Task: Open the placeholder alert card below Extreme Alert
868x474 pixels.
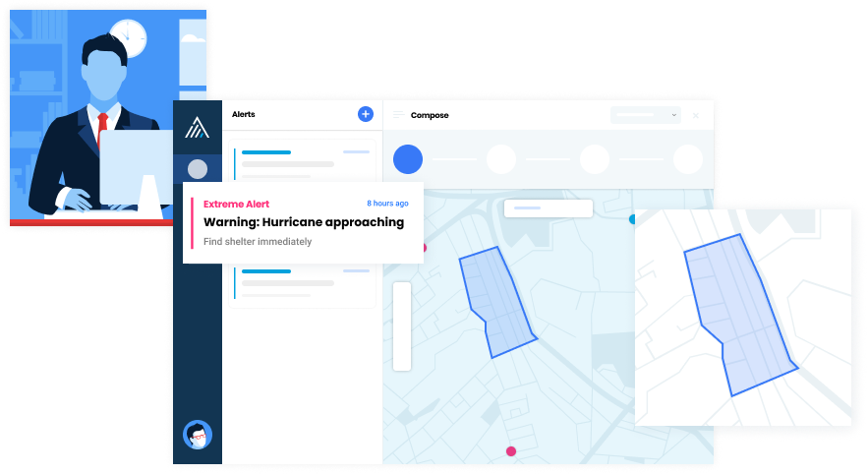Action: 302,284
